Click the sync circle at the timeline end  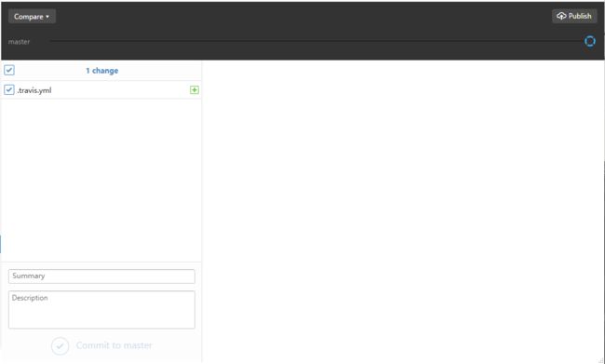[589, 41]
